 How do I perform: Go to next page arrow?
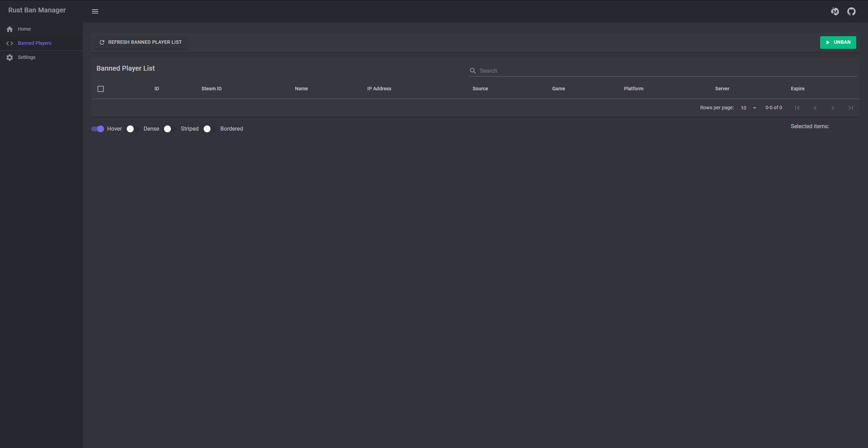(x=833, y=108)
